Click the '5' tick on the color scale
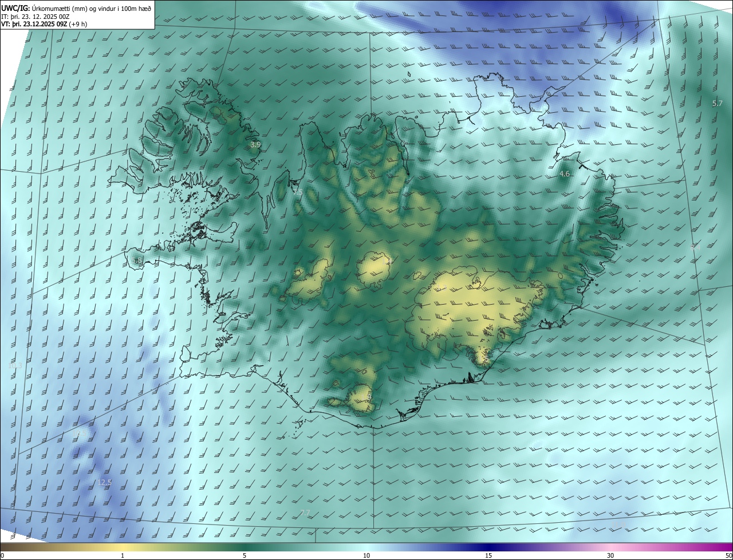 click(x=245, y=555)
